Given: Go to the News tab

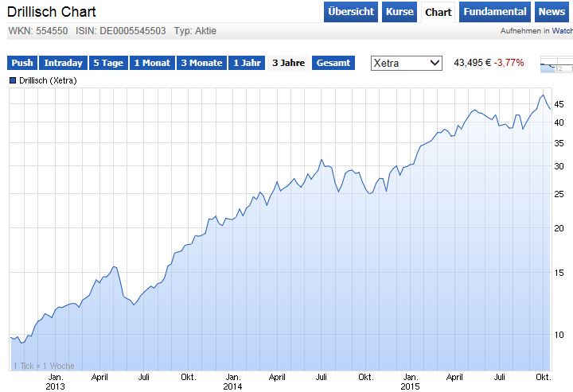Looking at the screenshot, I should click(x=552, y=12).
